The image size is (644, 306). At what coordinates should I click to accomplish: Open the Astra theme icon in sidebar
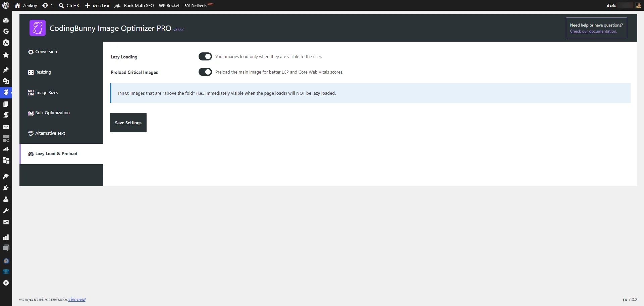(6, 43)
